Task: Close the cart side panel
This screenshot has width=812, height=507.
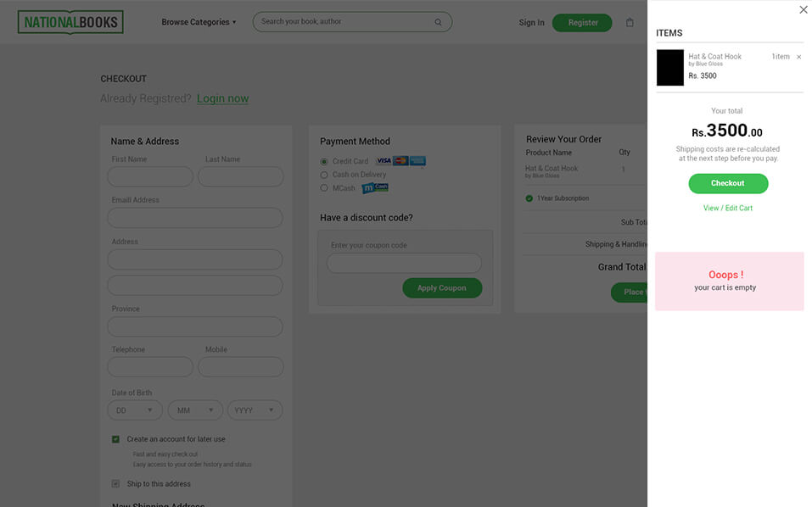Action: click(x=803, y=10)
